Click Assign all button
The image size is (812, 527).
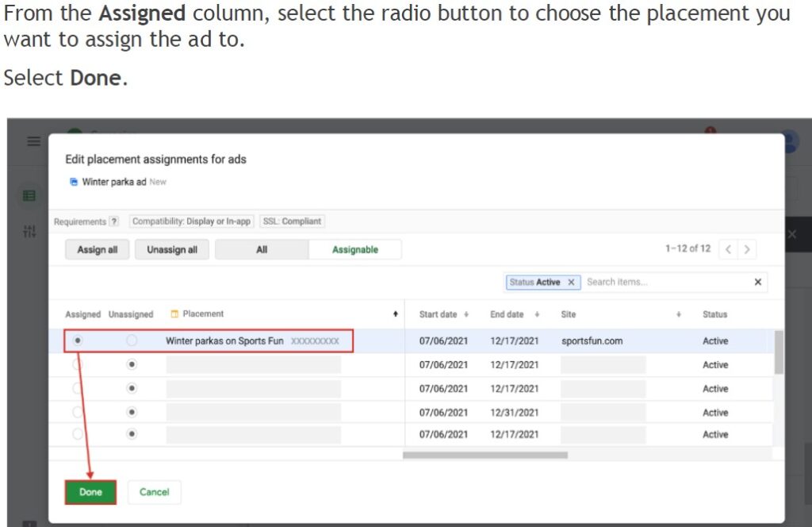pos(97,249)
